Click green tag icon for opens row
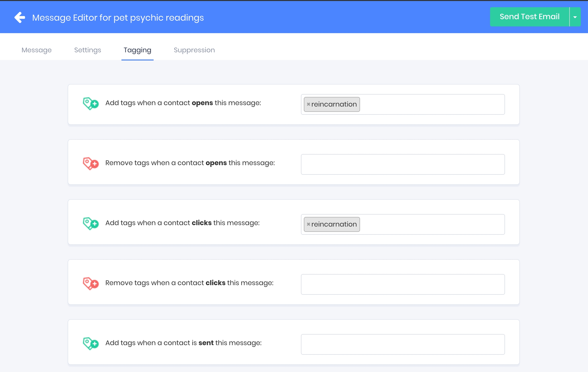Screen dimensions: 588x372 coord(91,103)
